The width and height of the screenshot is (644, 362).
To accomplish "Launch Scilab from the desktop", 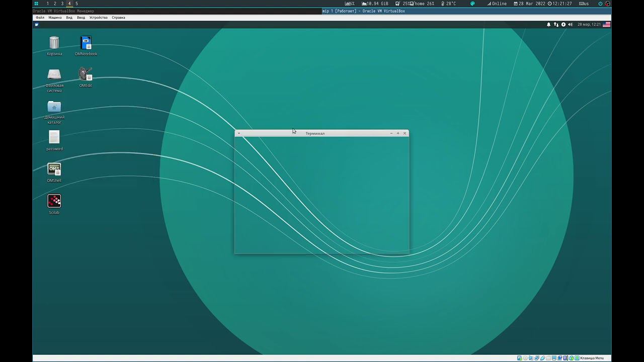I will click(54, 201).
